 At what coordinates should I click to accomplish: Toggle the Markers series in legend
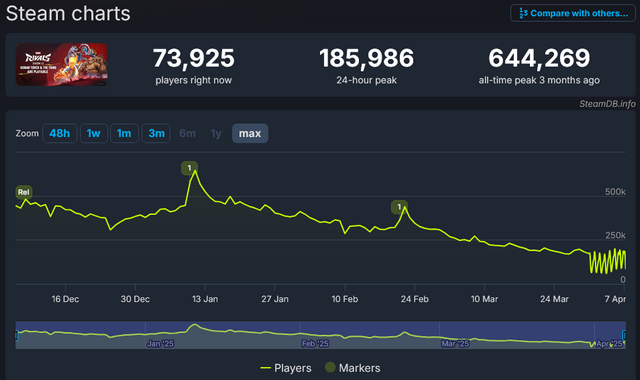[x=353, y=368]
